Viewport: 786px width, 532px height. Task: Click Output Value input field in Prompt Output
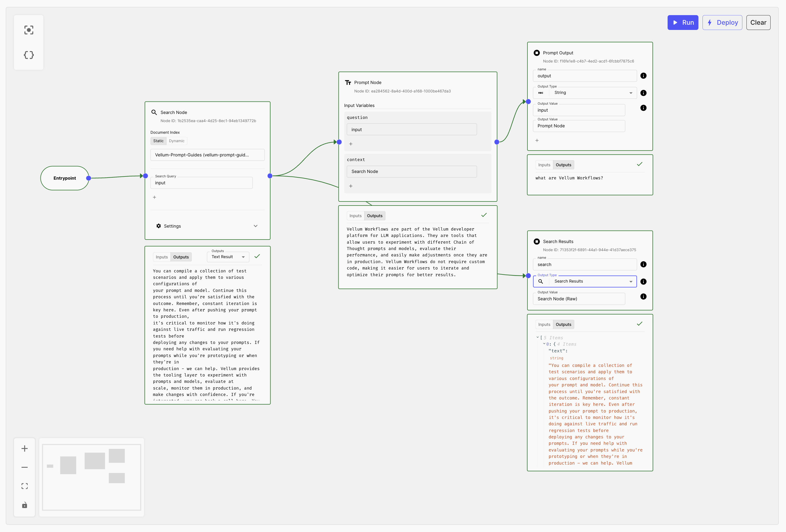(x=579, y=110)
